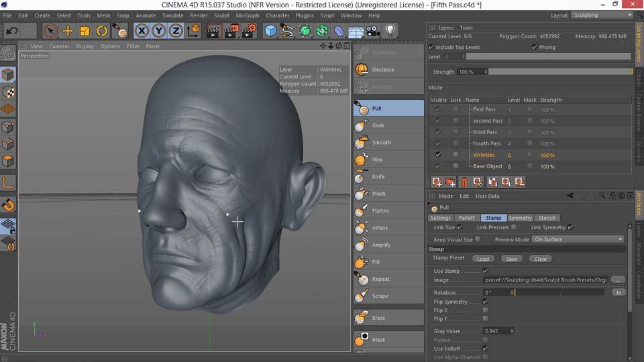Viewport: 644px width, 362px height.
Task: Select the Grab sculpt brush
Action: click(378, 125)
